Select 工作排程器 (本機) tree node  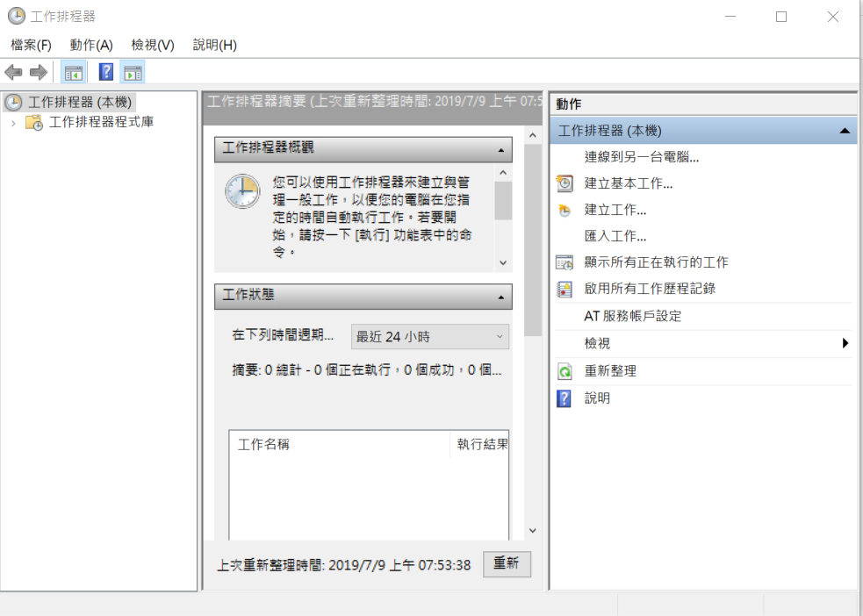point(69,103)
